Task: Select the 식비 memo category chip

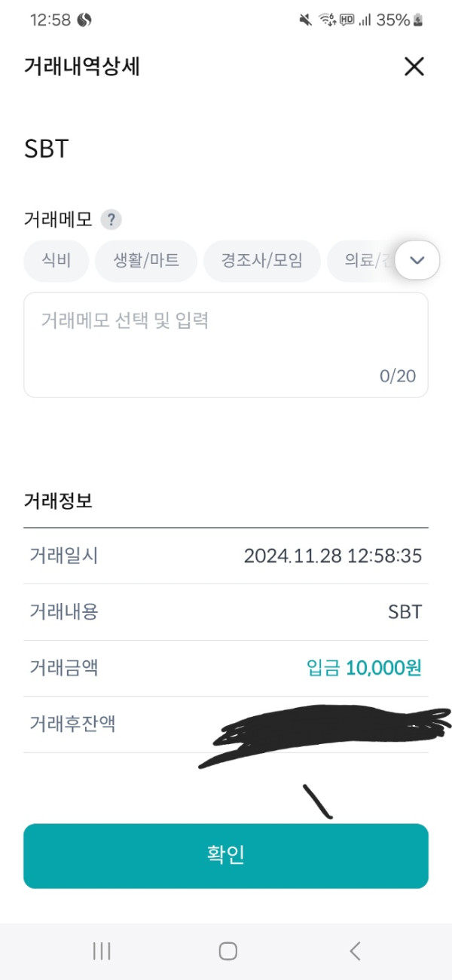Action: 56,261
